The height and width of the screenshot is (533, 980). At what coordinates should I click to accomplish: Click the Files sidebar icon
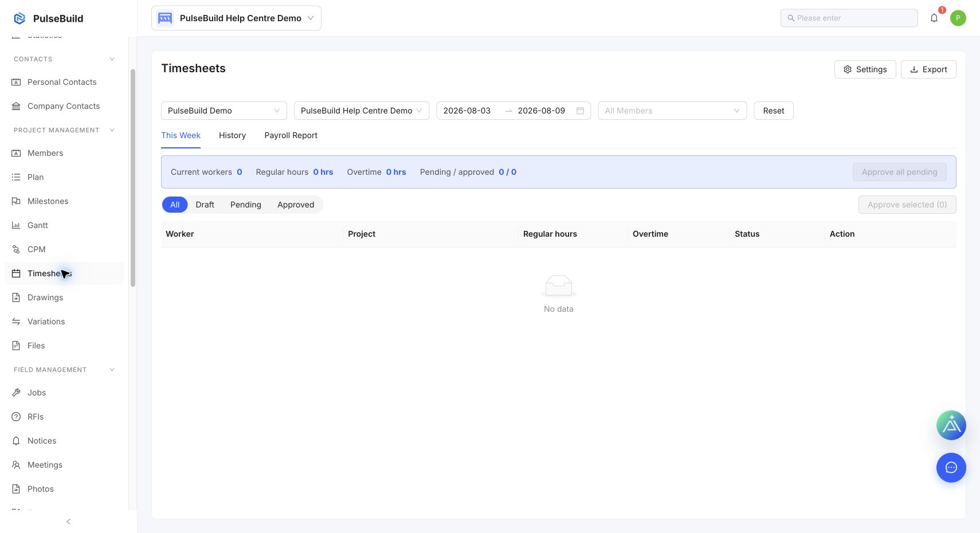16,346
